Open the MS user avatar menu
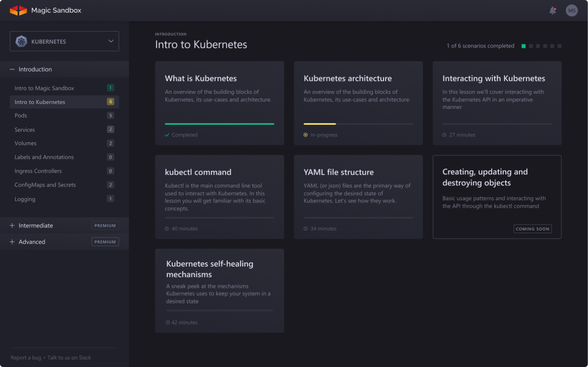The image size is (588, 367). pyautogui.click(x=571, y=11)
